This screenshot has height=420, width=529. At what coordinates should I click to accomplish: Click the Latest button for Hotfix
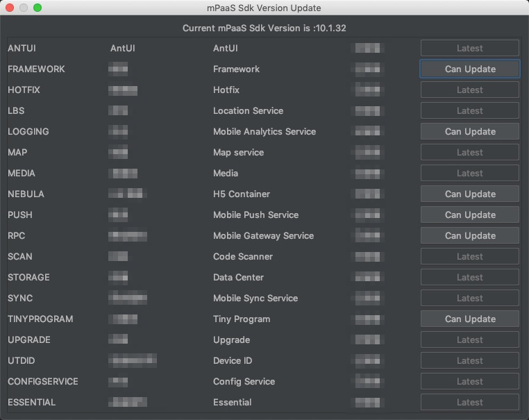click(x=469, y=90)
